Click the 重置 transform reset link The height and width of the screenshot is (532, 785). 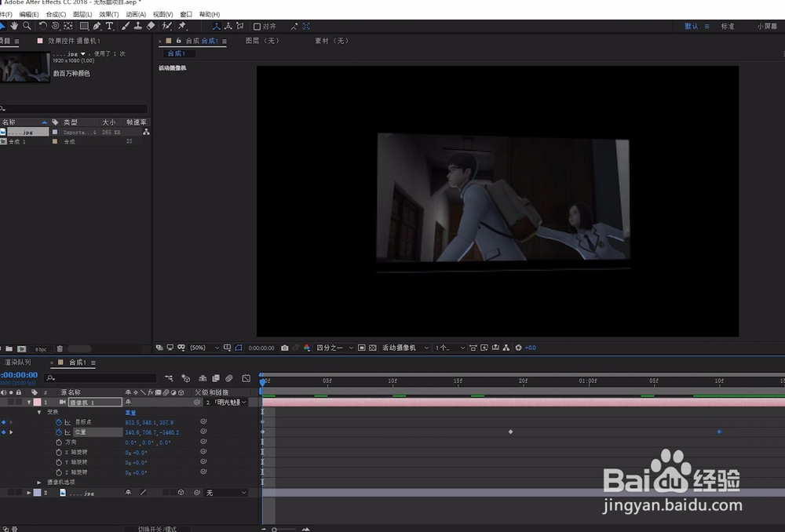[x=130, y=413]
